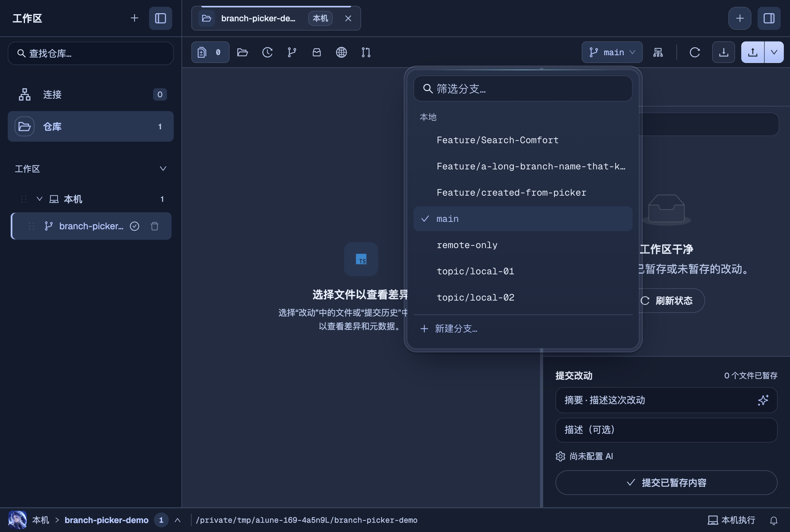Viewport: 790px width, 532px height.
Task: Expand push options dropdown arrow
Action: (774, 52)
